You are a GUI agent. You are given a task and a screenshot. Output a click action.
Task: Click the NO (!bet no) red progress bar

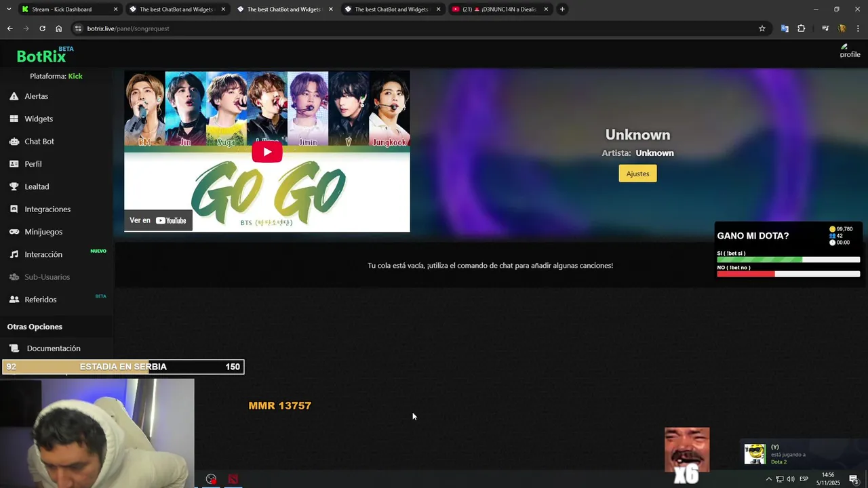(788, 274)
